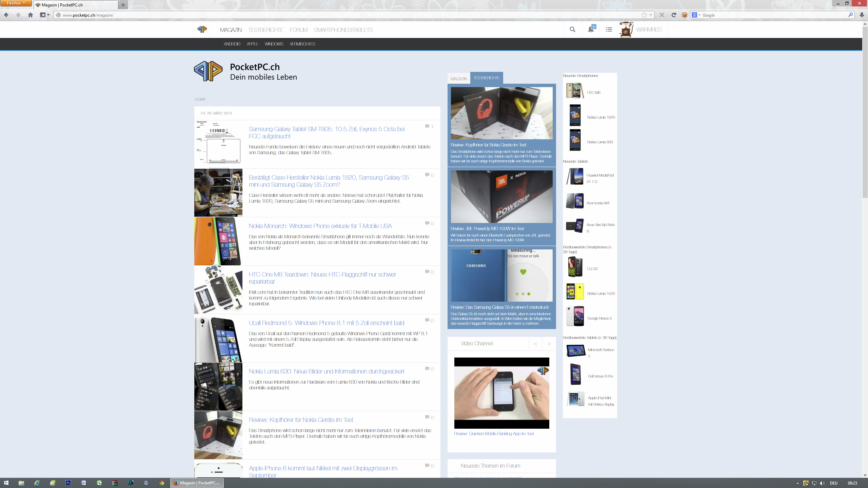This screenshot has width=868, height=488.
Task: Click the address bar URL field
Action: 349,15
